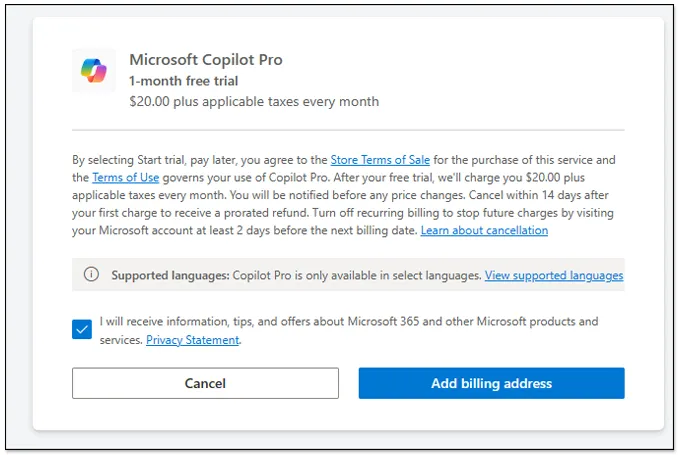
Task: Click the $20.00 plus applicable taxes price line
Action: click(x=254, y=102)
